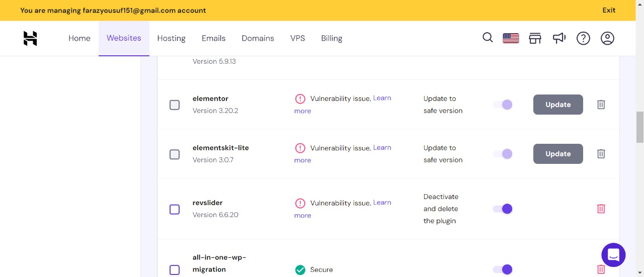The width and height of the screenshot is (644, 277).
Task: Open the Hosting tab
Action: 172,38
